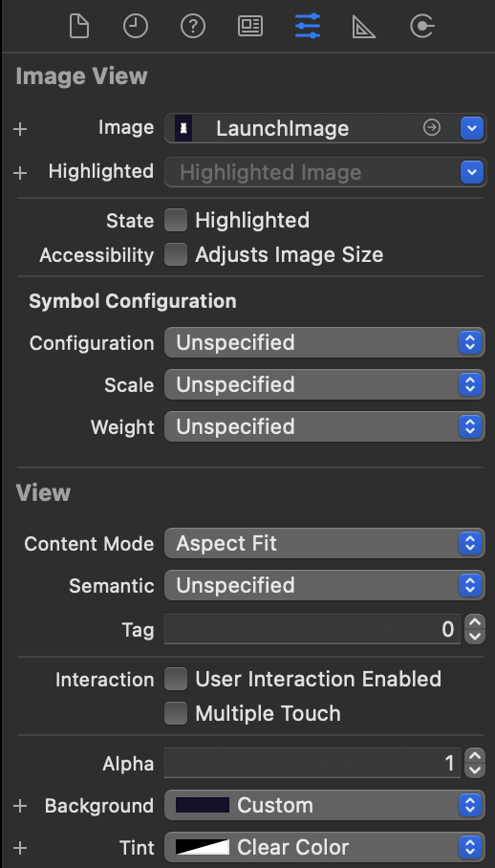The height and width of the screenshot is (868, 495).
Task: Open the Weight dropdown menu
Action: coord(325,426)
